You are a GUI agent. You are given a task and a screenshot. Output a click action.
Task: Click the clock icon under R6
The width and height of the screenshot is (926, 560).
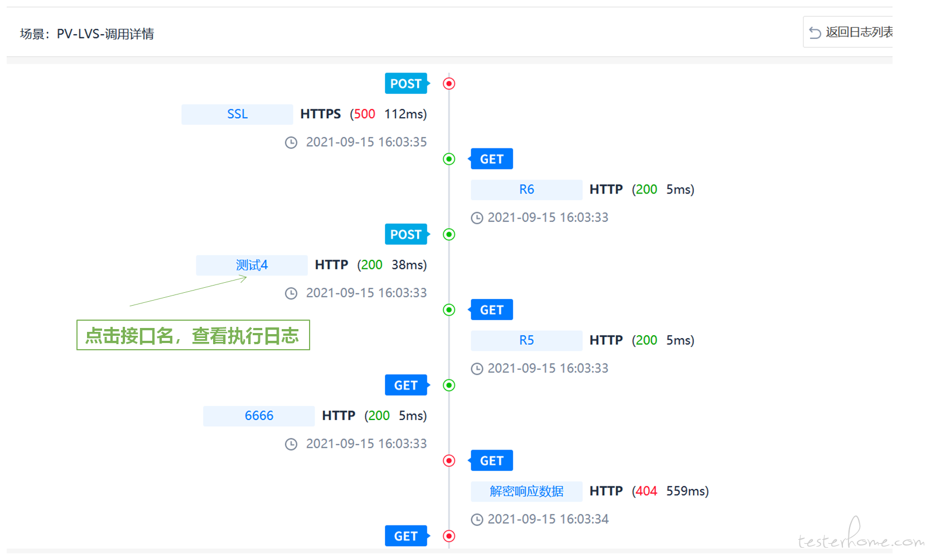coord(477,218)
